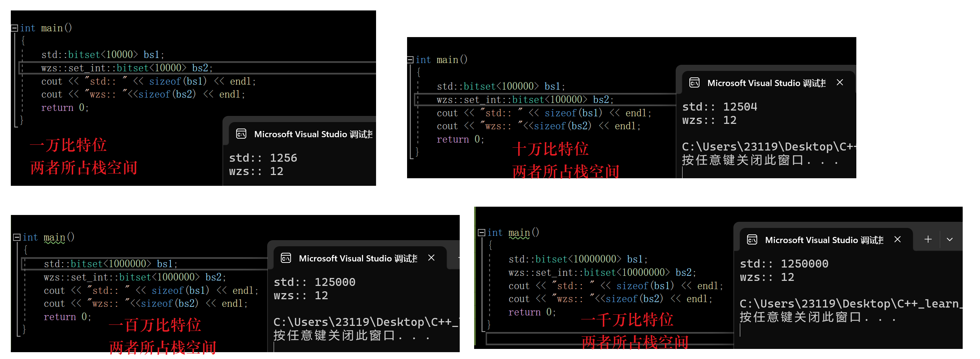Click the line wzs::set_int::bitset<10000000> bs2;
Image resolution: width=980 pixels, height=359 pixels.
click(x=602, y=273)
